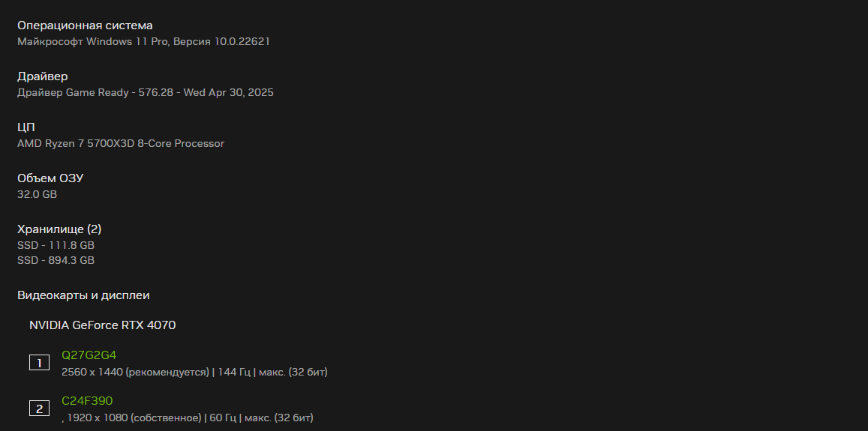Click the NVIDIA GeForce RTX 4070 entry
Screen dimensions: 868x431
point(103,325)
